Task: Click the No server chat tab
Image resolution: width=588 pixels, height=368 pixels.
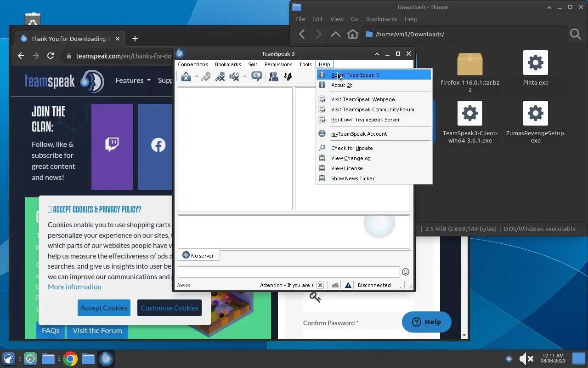Action: (x=198, y=255)
